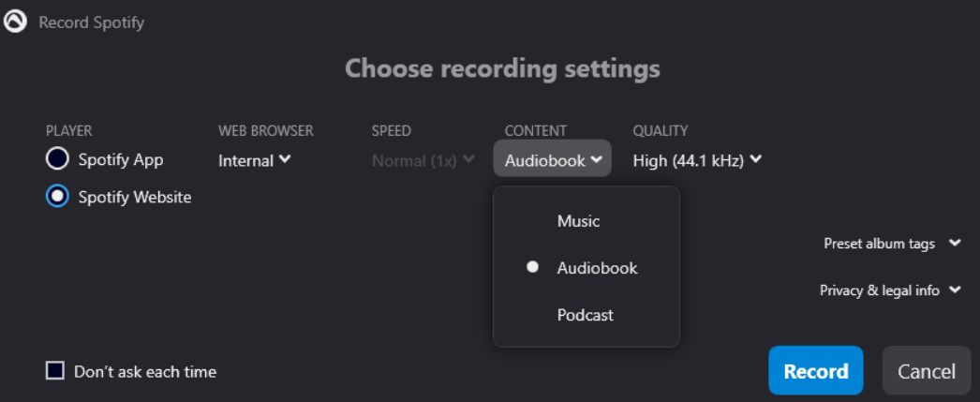Select the Spotify App radio button
This screenshot has width=980, height=402.
click(57, 158)
